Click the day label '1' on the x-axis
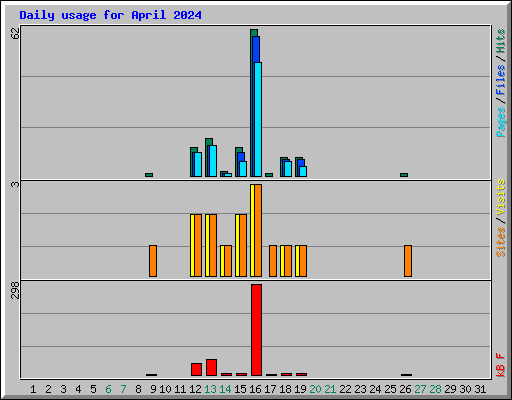 [33, 389]
